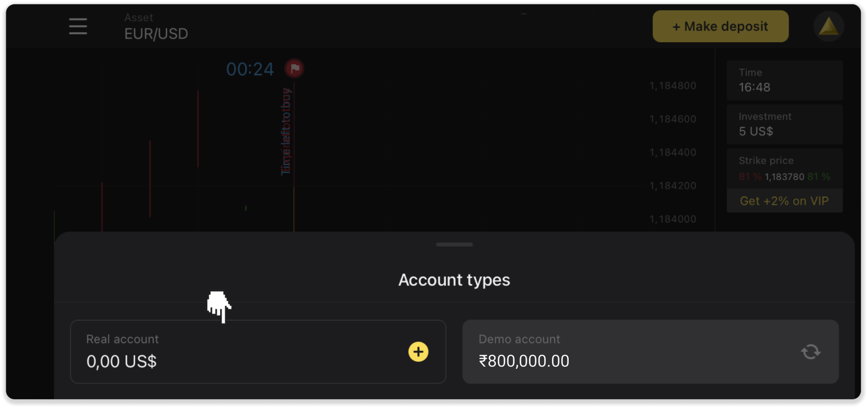Click the red flag marker icon
Image resolution: width=868 pixels, height=408 pixels.
294,68
